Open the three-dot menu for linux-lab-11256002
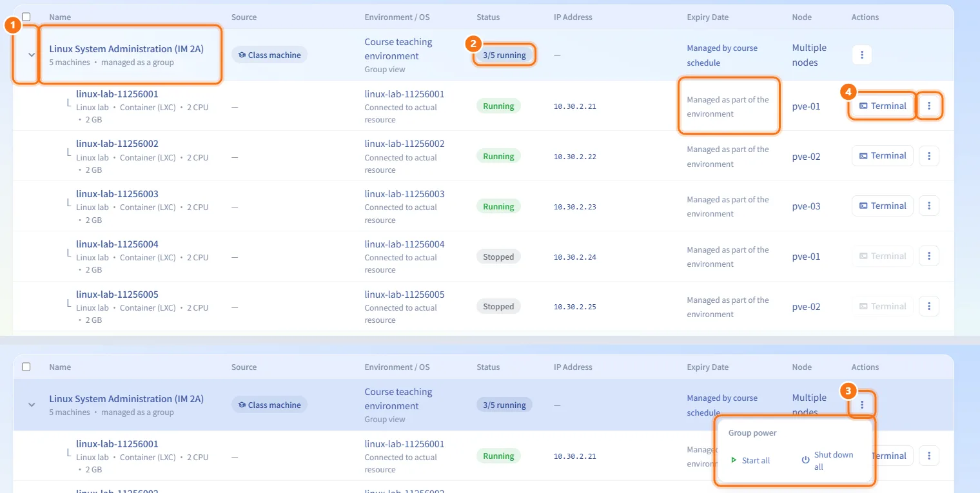Image resolution: width=980 pixels, height=493 pixels. click(929, 155)
